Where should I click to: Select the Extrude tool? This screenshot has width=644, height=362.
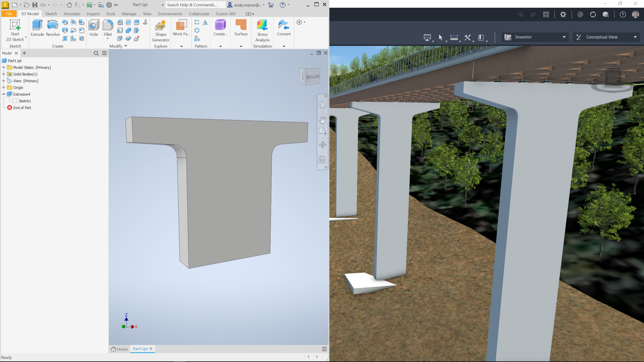click(x=37, y=27)
